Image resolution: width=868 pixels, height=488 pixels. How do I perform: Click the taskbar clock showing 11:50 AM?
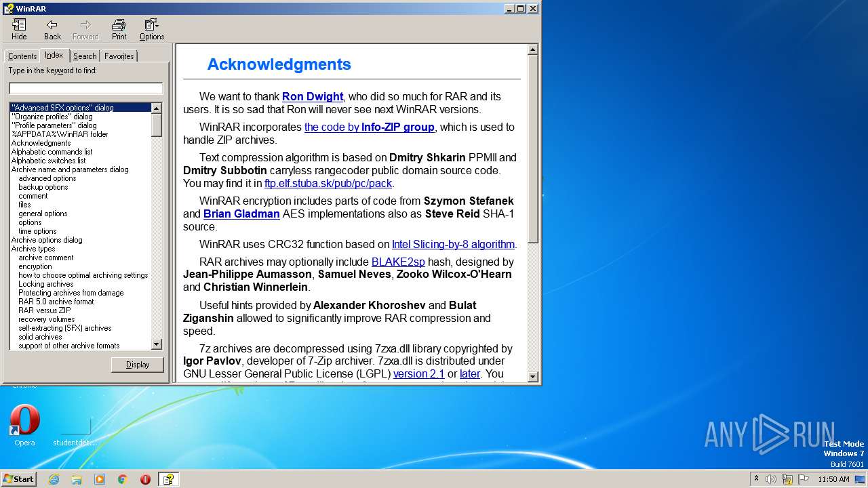pos(833,479)
